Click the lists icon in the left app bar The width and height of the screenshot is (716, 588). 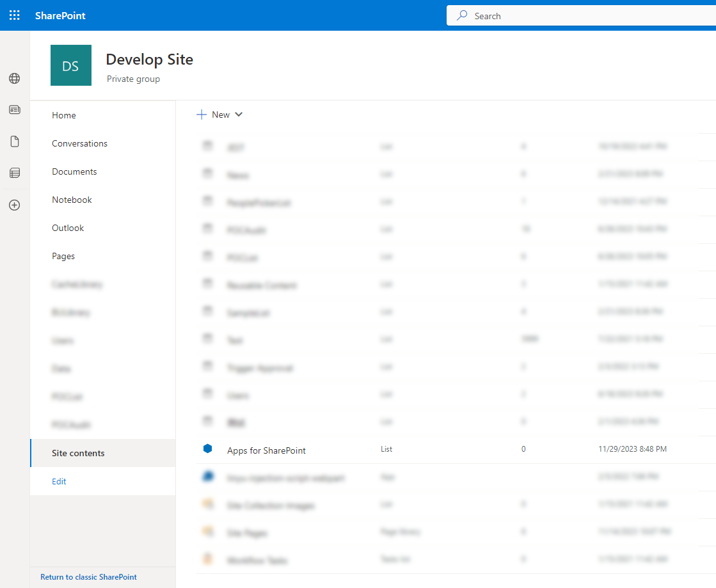point(14,173)
